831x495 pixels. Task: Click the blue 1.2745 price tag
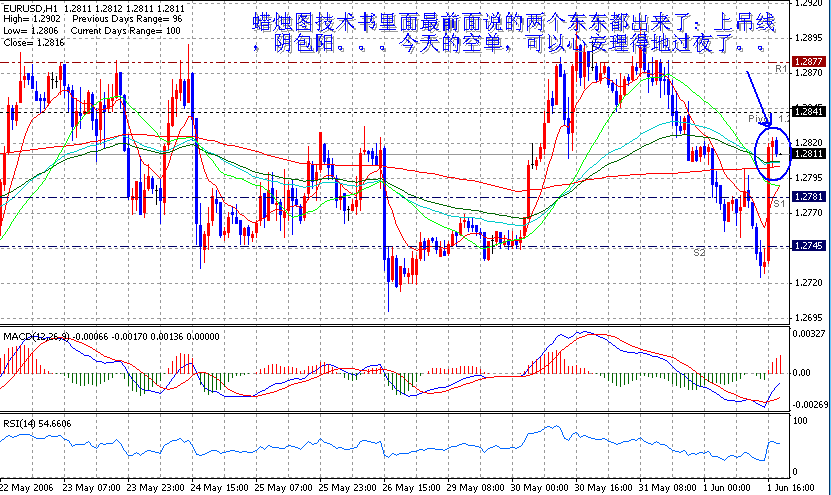[808, 246]
